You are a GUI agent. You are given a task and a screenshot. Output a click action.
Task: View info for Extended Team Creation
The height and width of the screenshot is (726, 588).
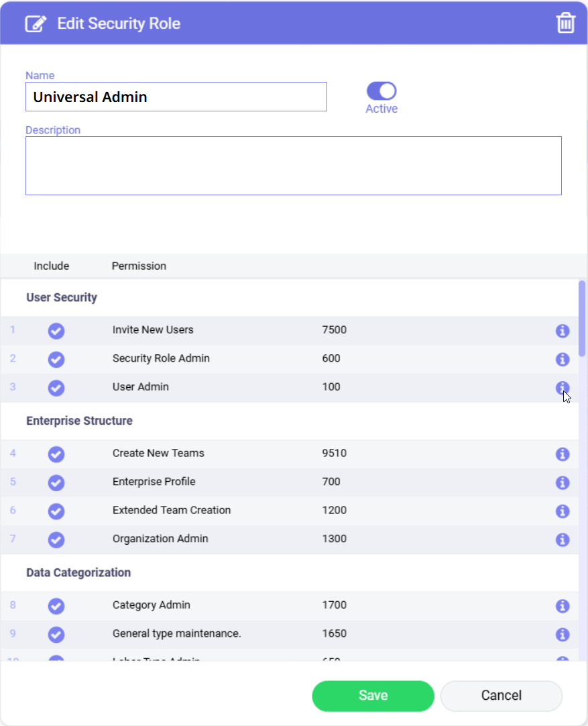click(x=563, y=511)
